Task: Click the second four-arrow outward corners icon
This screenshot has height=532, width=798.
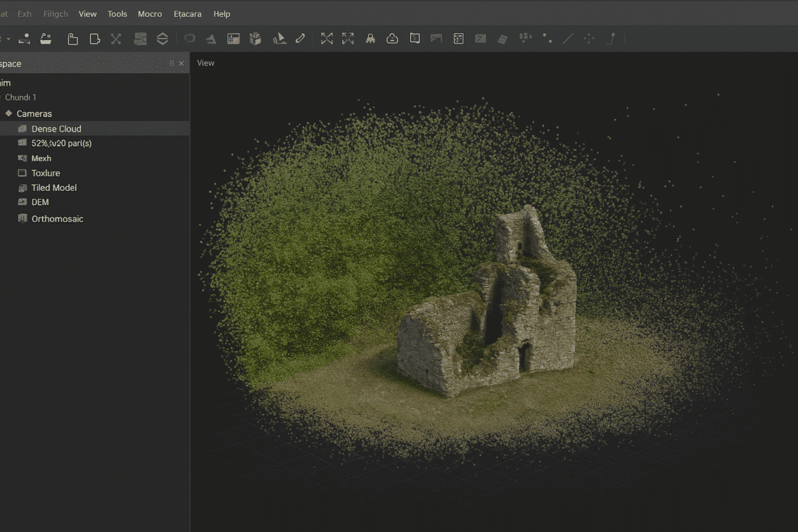Action: 348,39
